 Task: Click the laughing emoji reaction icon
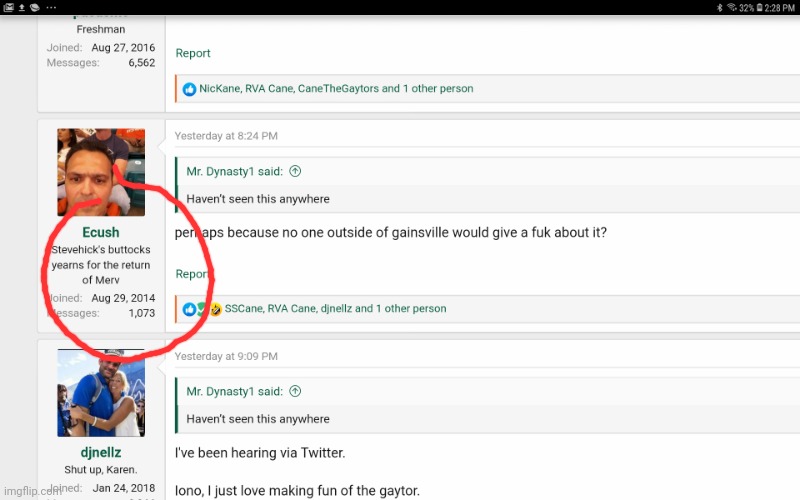pyautogui.click(x=214, y=309)
